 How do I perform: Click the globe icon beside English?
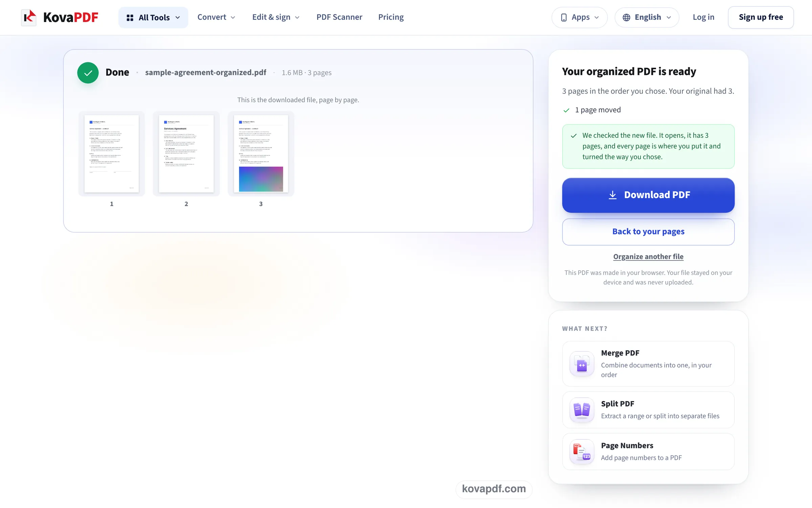(626, 17)
